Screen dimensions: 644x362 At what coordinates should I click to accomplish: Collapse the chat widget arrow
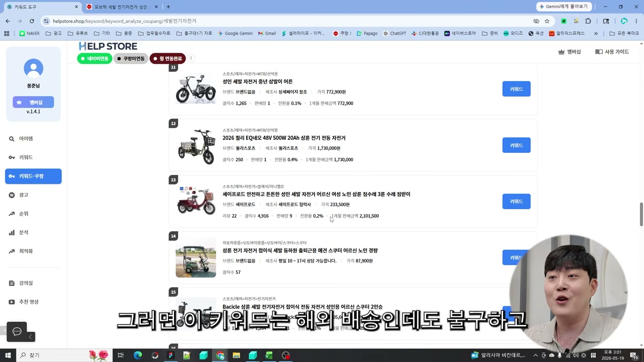tap(30, 337)
